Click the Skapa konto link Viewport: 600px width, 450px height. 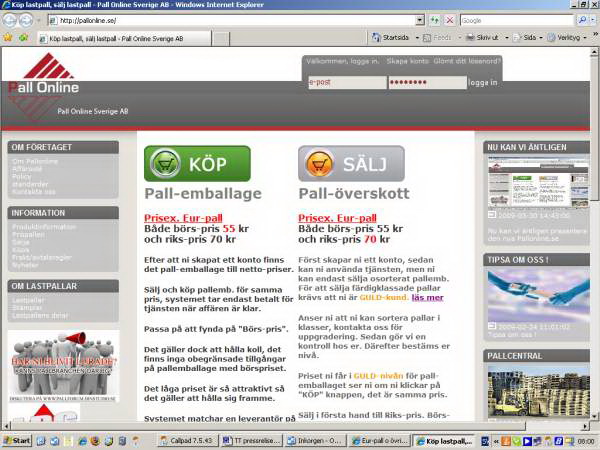408,61
